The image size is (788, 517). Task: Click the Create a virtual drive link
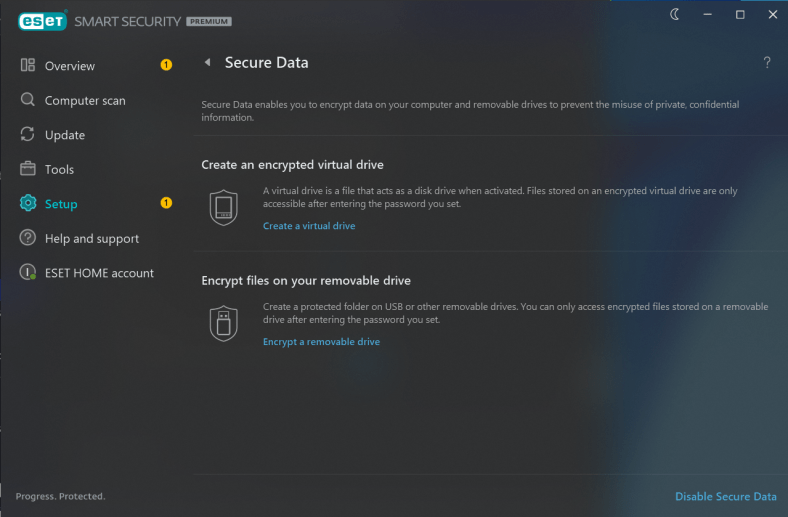point(309,226)
